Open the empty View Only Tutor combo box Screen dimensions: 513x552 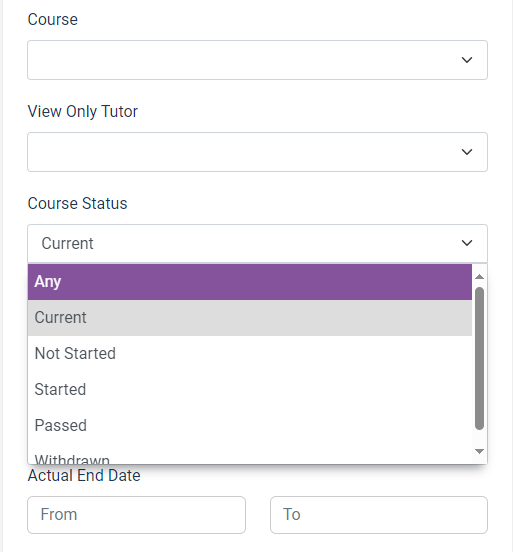click(257, 152)
